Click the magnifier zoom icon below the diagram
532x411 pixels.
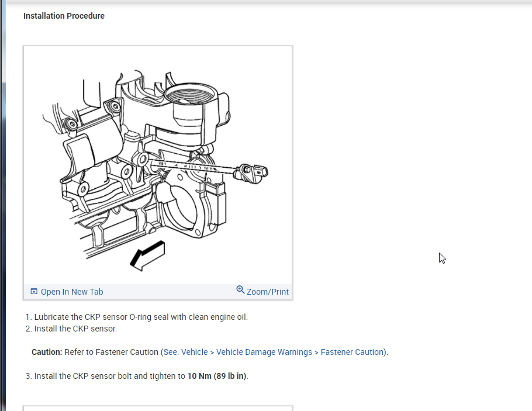coord(240,290)
